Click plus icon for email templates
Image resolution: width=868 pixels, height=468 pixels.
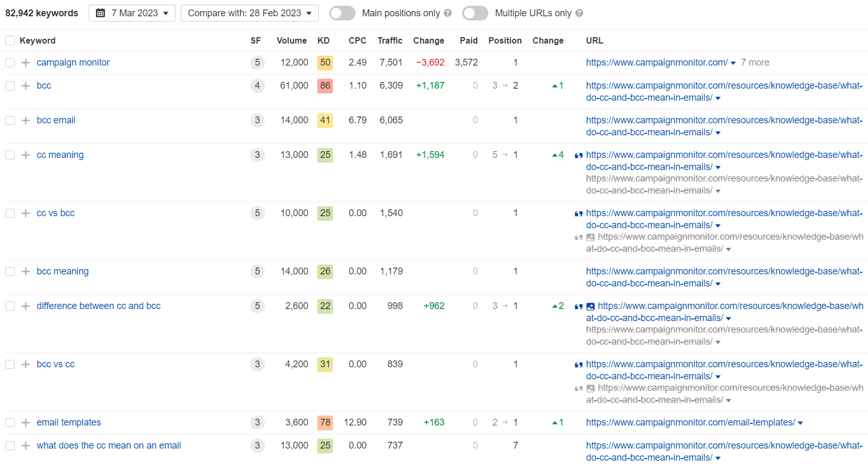tap(26, 422)
